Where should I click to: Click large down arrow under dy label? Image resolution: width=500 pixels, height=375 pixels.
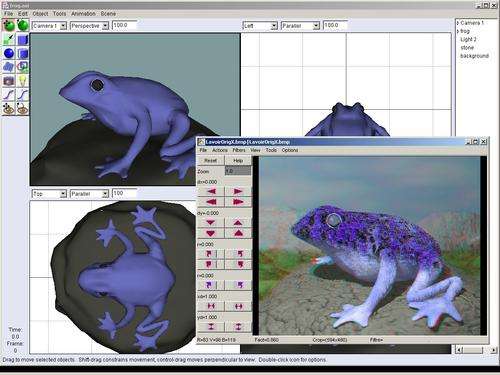(x=211, y=233)
